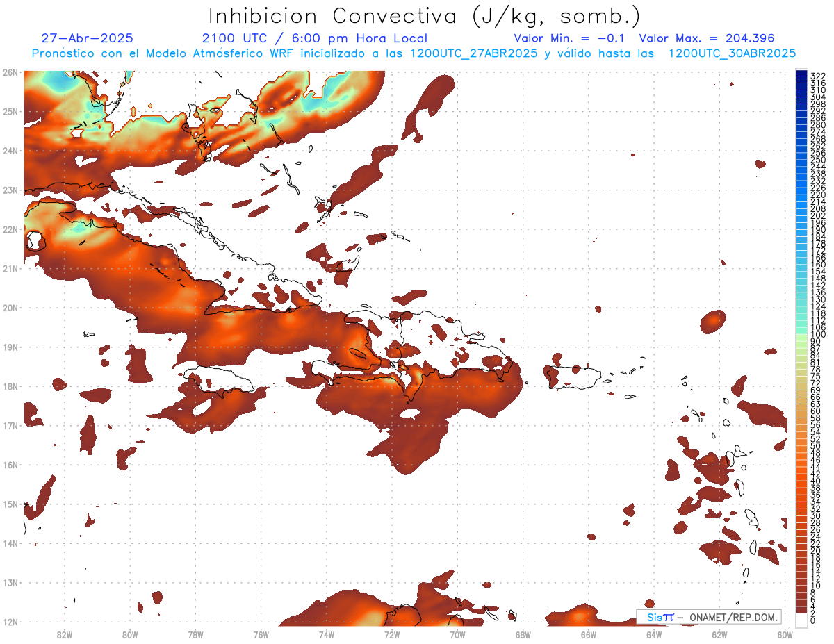Screen dimensions: 834x644
Task: Click the 'ONAMET/REP.DOM.' credit label
Action: click(734, 617)
